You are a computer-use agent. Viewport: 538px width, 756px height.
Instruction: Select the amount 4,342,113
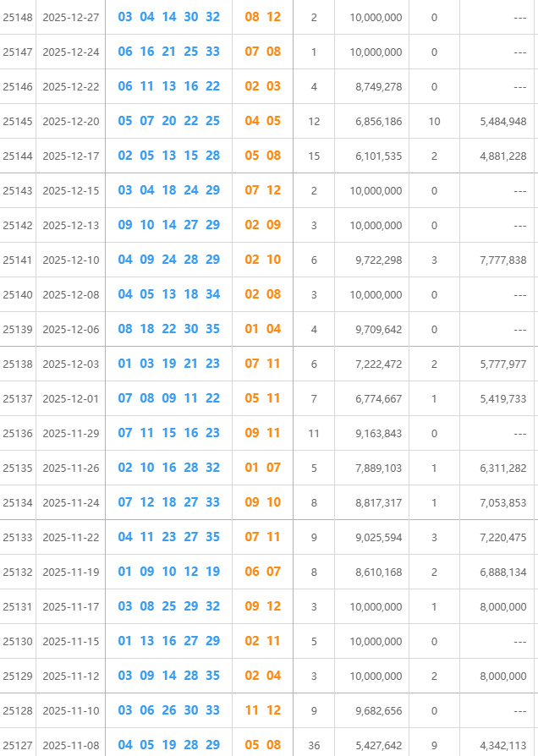[502, 745]
